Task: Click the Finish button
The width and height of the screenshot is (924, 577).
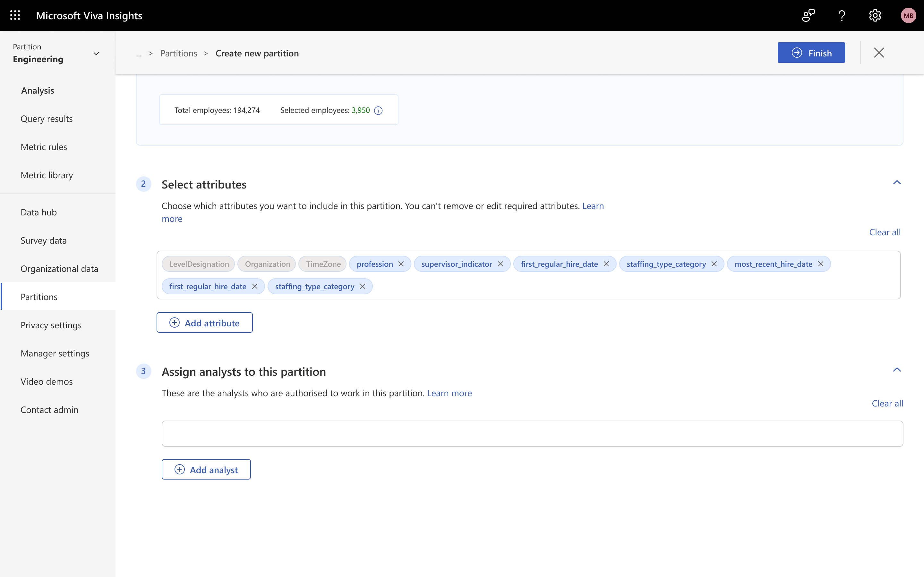Action: (811, 53)
